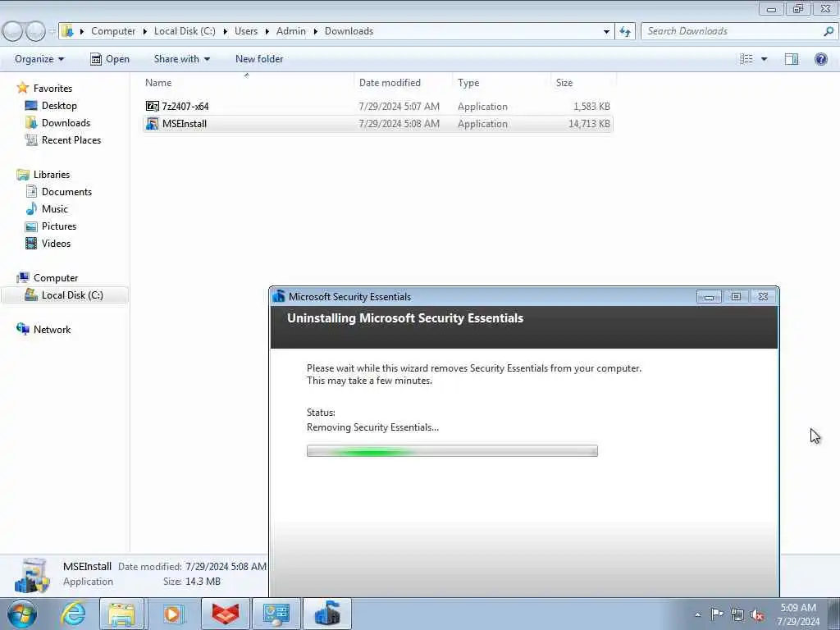Open the address bar history dropdown
Screen dimensions: 840x630
pos(606,31)
